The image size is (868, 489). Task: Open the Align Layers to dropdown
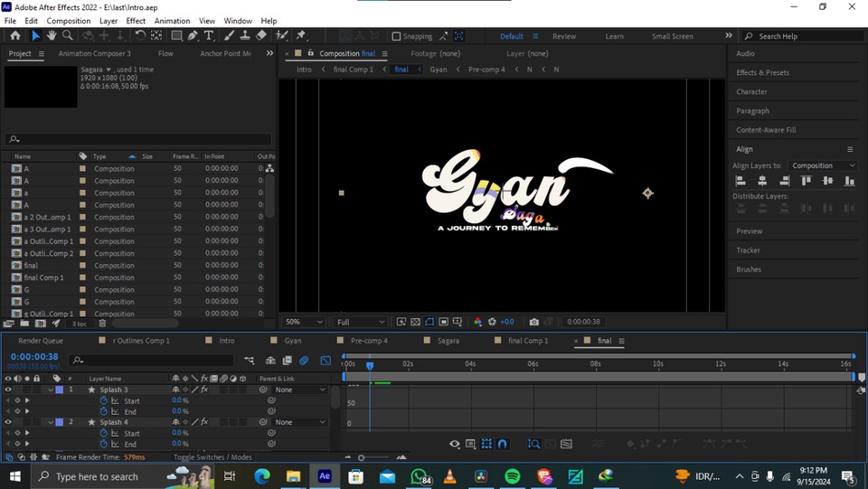823,165
